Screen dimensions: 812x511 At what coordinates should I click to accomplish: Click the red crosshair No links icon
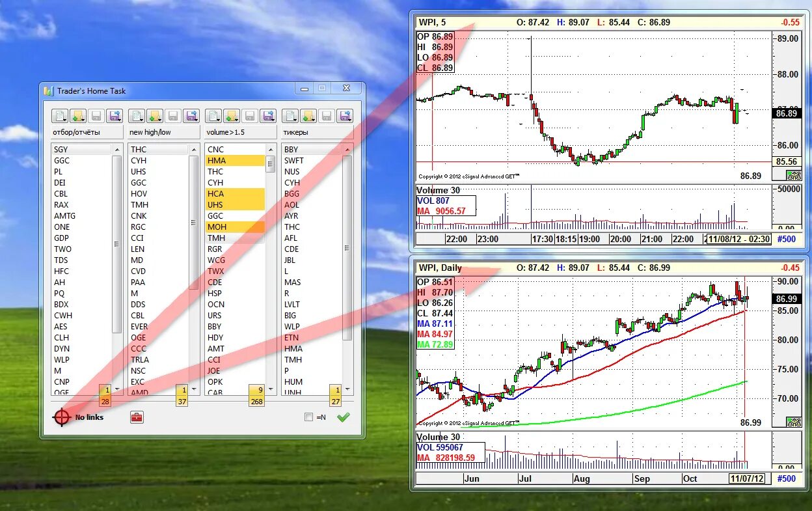pyautogui.click(x=62, y=417)
